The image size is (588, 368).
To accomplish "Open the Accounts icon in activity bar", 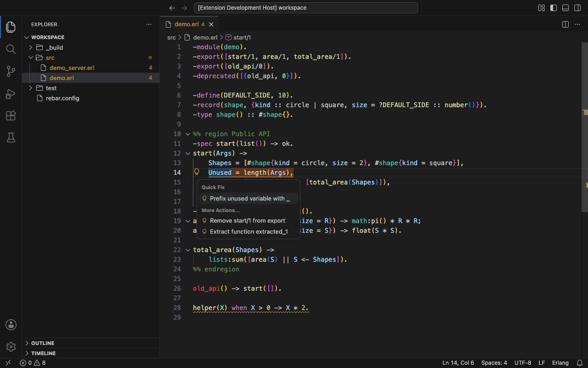I will click(x=11, y=325).
